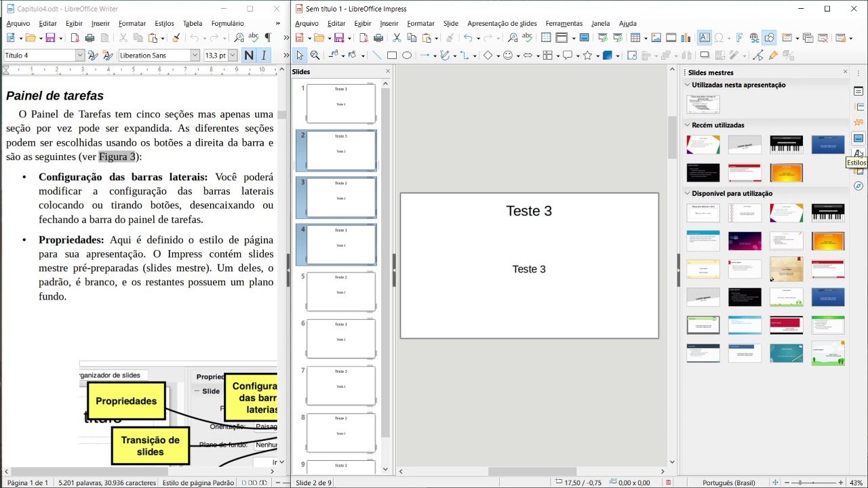Open Symbol Shapes smiley dropdown arrow
This screenshot has height=488, width=868.
pyautogui.click(x=517, y=56)
